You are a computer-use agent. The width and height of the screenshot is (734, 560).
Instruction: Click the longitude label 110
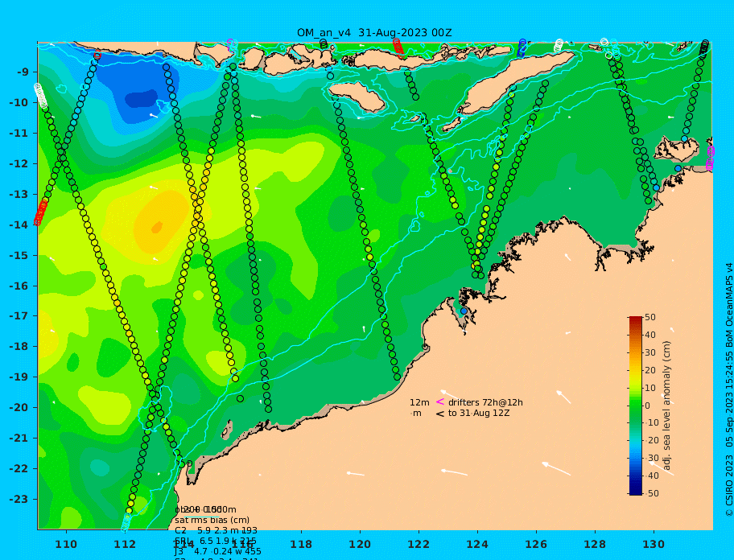click(66, 544)
